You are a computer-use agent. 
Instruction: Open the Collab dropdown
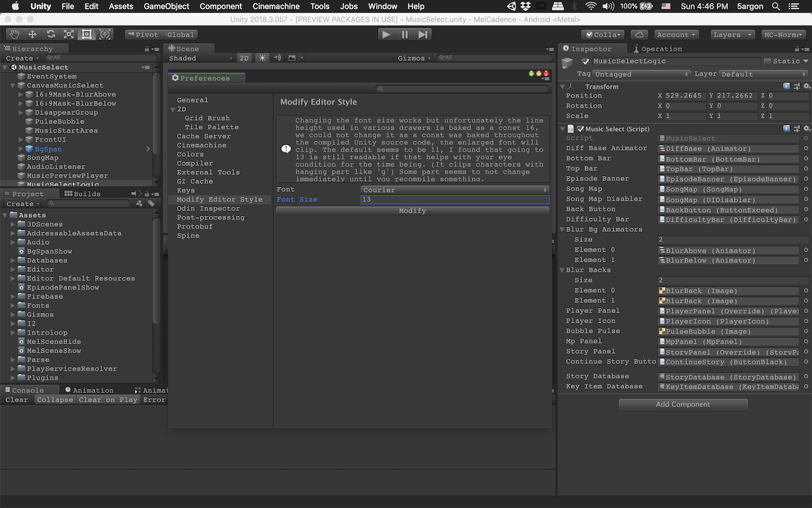click(603, 34)
